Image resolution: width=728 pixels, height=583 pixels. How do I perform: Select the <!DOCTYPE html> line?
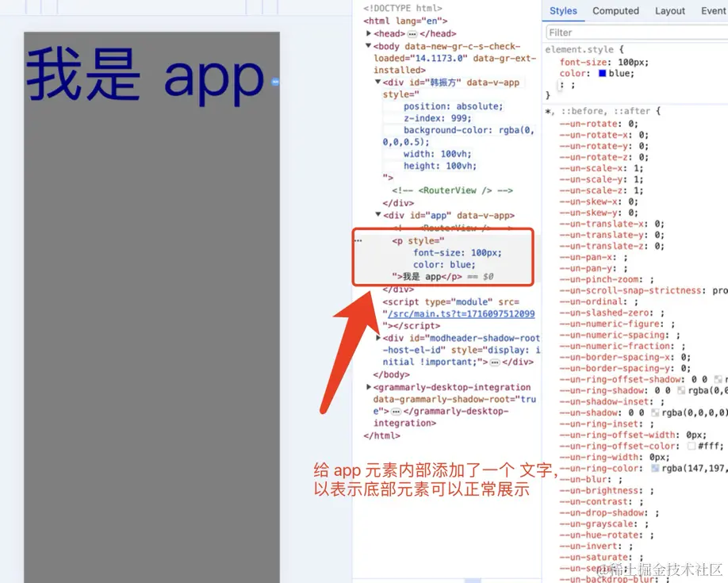pos(403,9)
